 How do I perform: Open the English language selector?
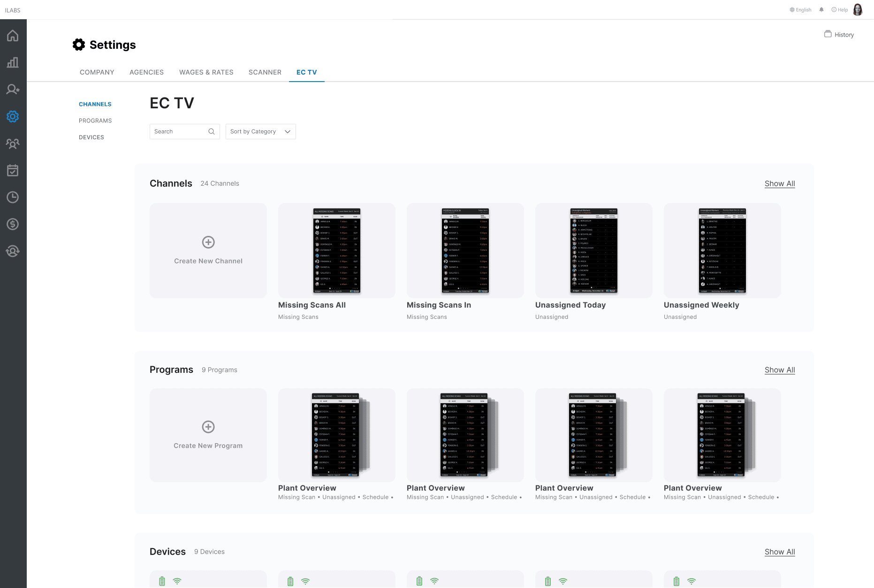[800, 9]
